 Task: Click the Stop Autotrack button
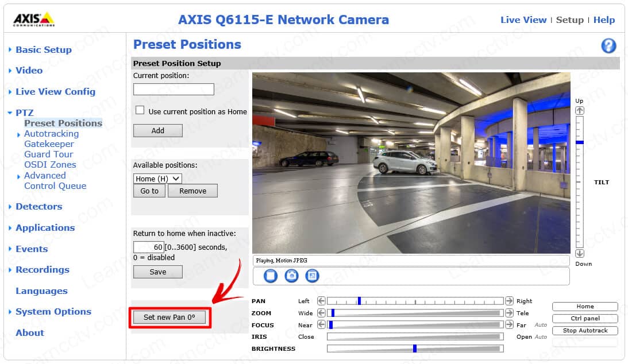coord(585,331)
